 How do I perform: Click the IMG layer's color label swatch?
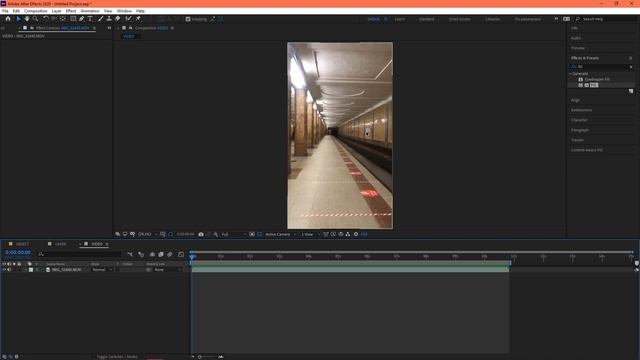point(31,270)
